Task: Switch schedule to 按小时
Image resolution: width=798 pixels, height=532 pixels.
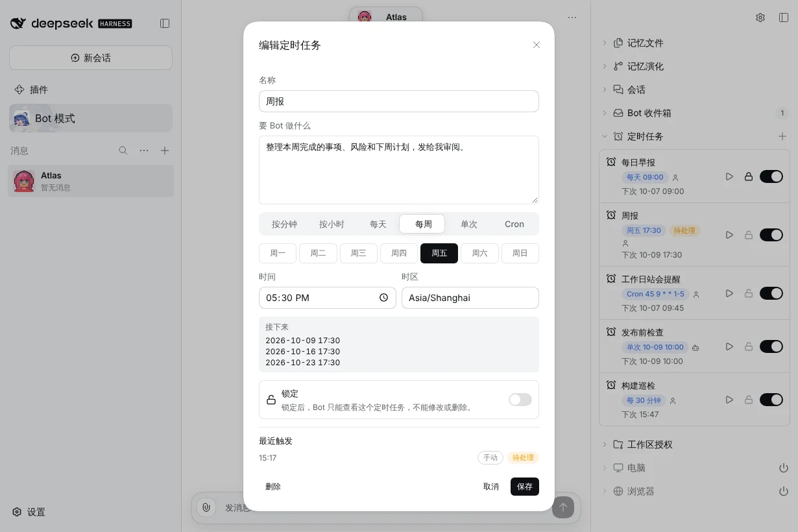Action: click(x=332, y=224)
